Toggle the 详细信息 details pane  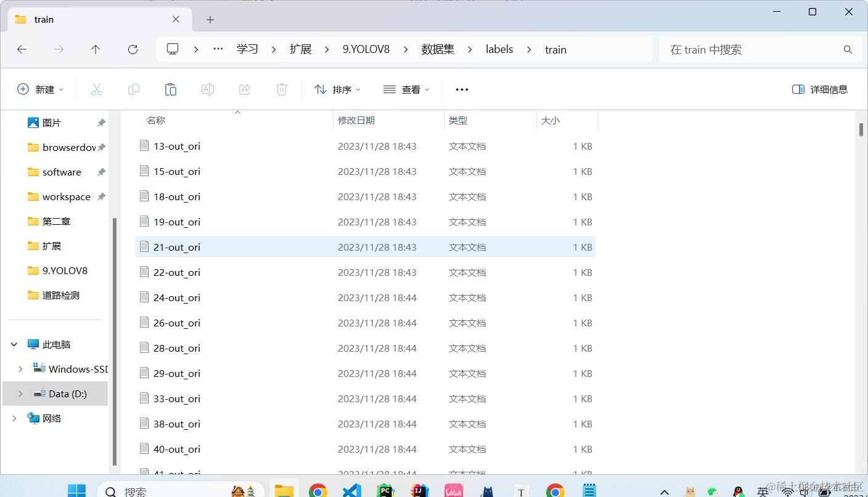[820, 89]
